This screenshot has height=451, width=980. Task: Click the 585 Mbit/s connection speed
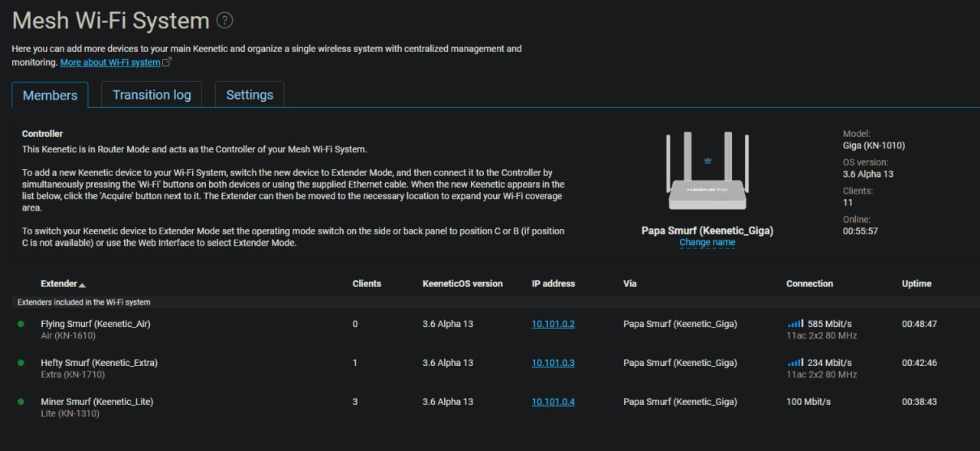coord(830,324)
